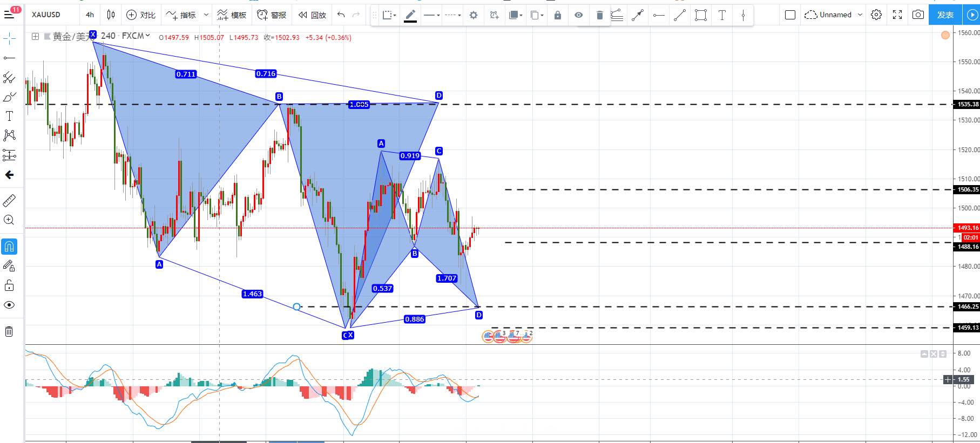Enter fullscreen mode
980x443 pixels.
897,15
